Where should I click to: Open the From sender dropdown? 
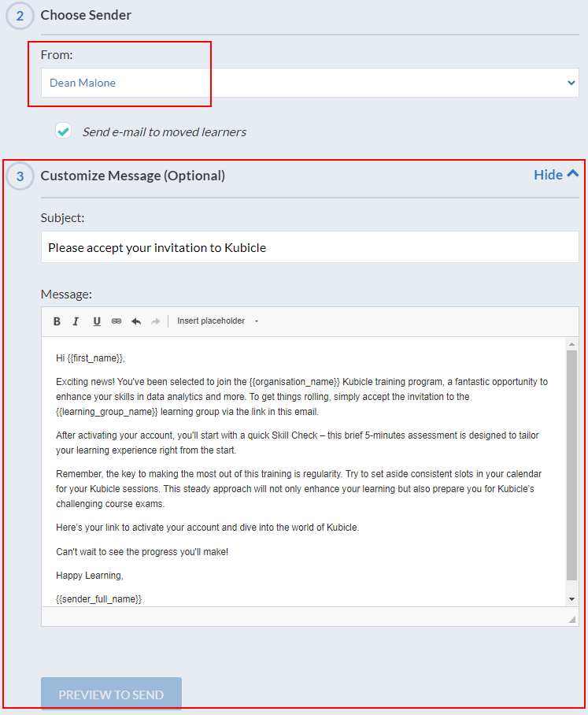[x=310, y=83]
